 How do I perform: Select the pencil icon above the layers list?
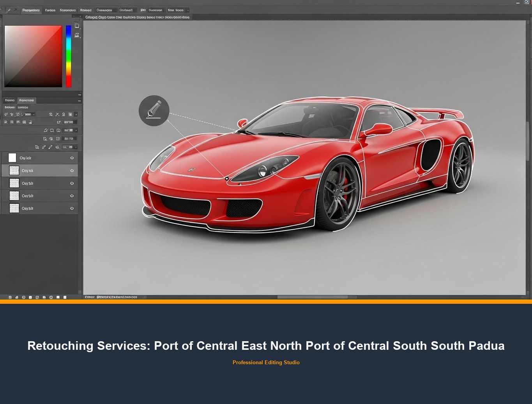(50, 147)
